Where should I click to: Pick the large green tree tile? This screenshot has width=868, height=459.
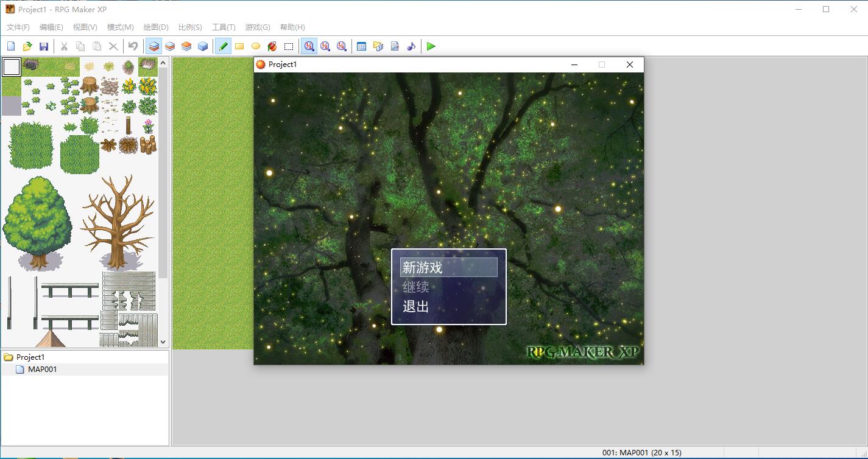[x=38, y=223]
